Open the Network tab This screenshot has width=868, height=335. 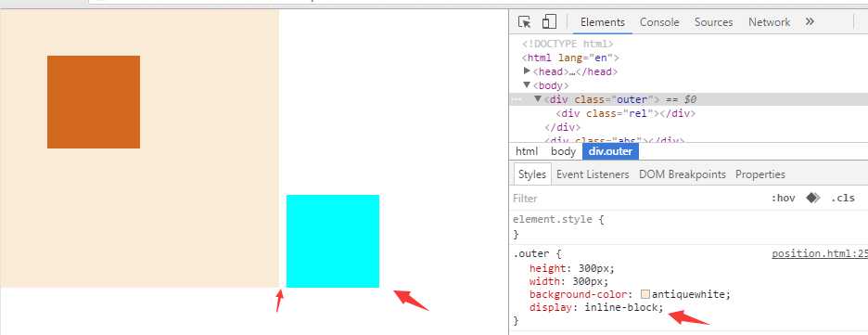(x=769, y=22)
